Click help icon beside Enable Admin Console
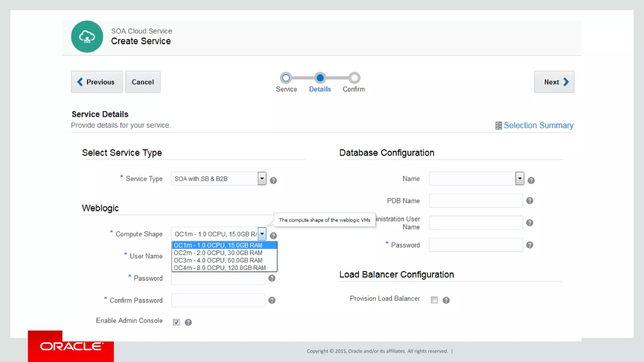The height and width of the screenshot is (362, 644). (188, 322)
